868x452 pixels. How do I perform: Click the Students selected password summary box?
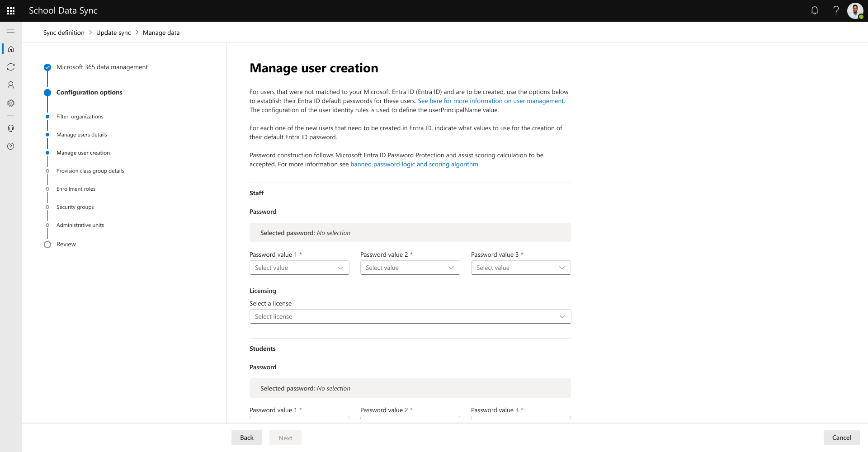point(410,388)
